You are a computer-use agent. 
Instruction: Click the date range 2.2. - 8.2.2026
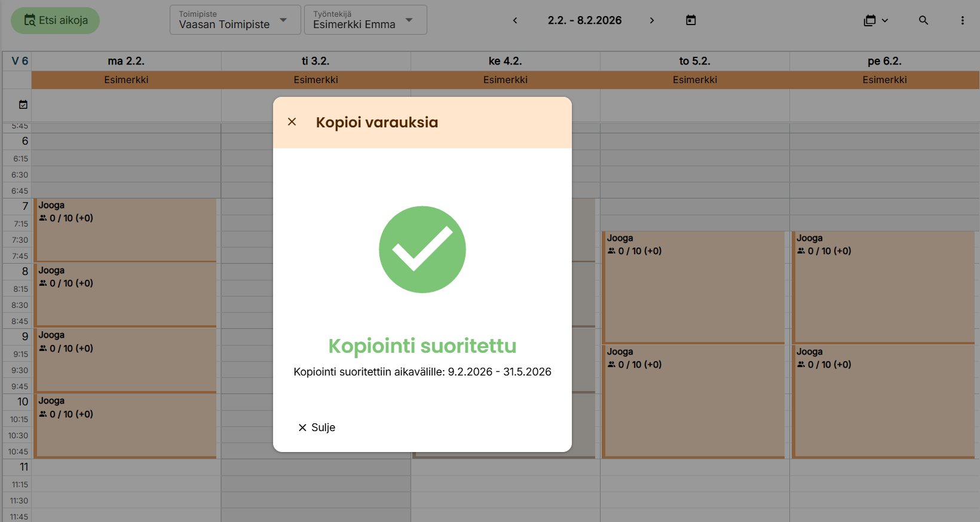click(x=584, y=20)
